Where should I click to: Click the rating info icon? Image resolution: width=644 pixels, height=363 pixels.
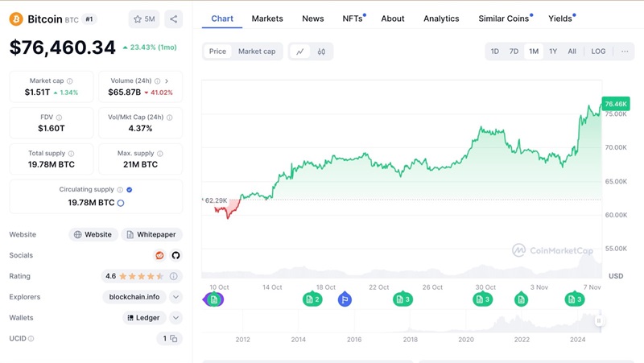coord(174,276)
